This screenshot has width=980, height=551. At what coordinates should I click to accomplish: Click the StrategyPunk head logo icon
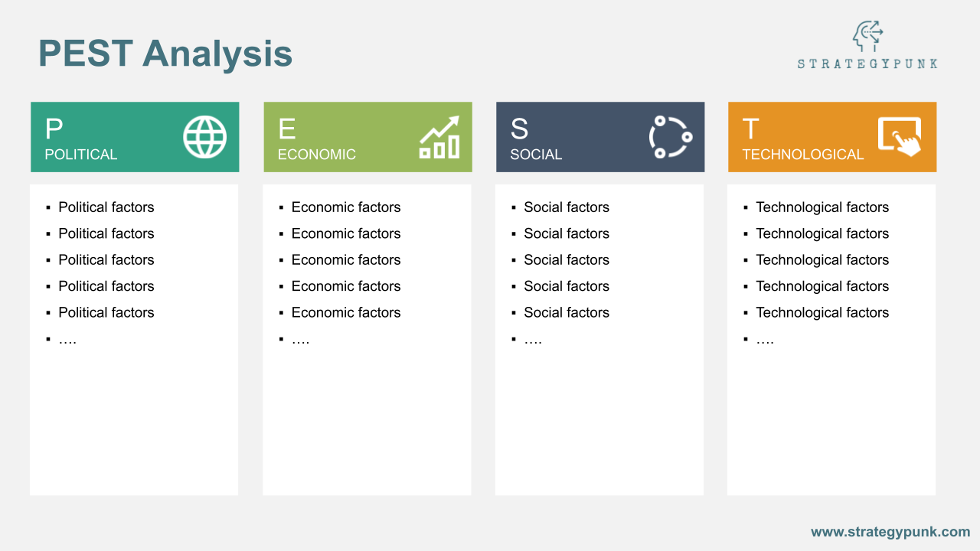(868, 36)
